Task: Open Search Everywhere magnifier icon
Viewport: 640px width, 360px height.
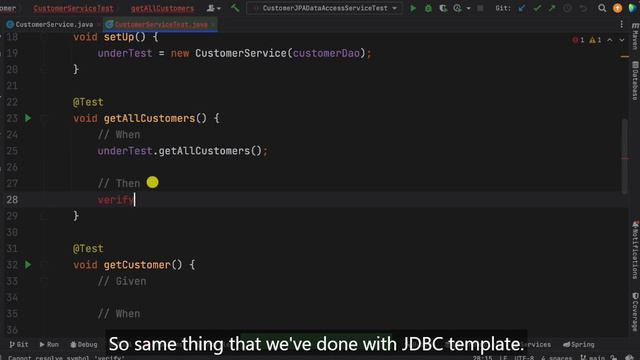Action: pyautogui.click(x=602, y=8)
